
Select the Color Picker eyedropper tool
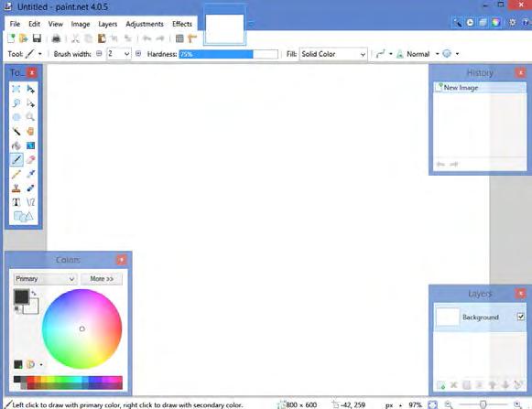30,174
